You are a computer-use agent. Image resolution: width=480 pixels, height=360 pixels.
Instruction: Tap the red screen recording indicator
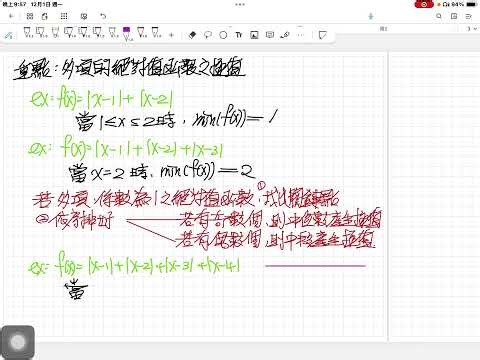coord(424,4)
